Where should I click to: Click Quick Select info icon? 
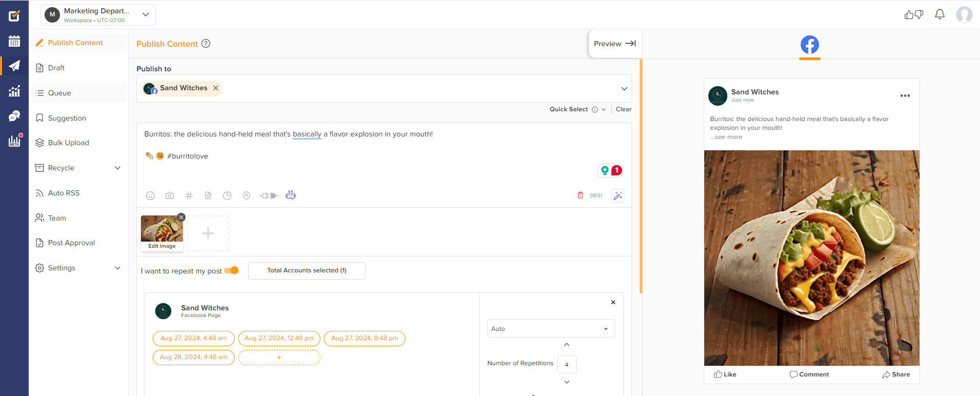pos(595,109)
